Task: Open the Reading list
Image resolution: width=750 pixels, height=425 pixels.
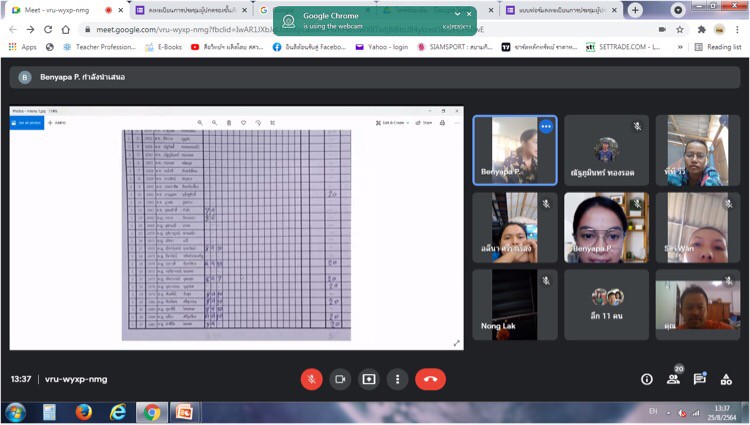Action: pyautogui.click(x=717, y=46)
